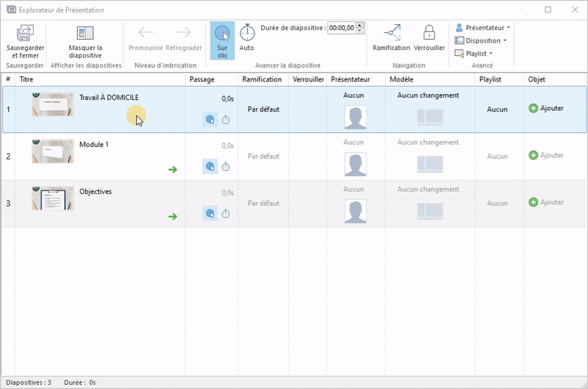Select the Ramification navigation icon
The height and width of the screenshot is (389, 588).
[391, 33]
